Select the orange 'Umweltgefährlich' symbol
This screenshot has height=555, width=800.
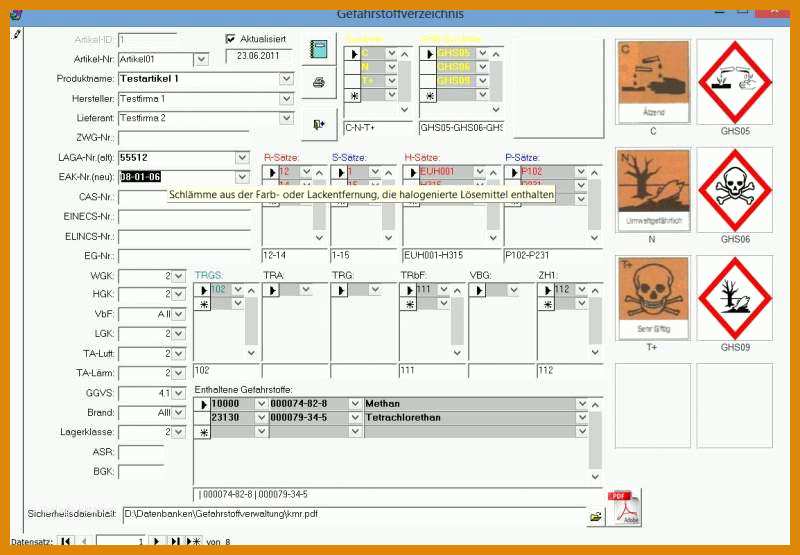[x=653, y=190]
